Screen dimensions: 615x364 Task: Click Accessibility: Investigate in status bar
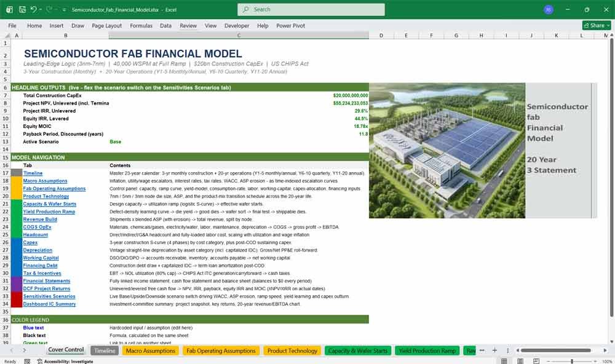pos(65,362)
